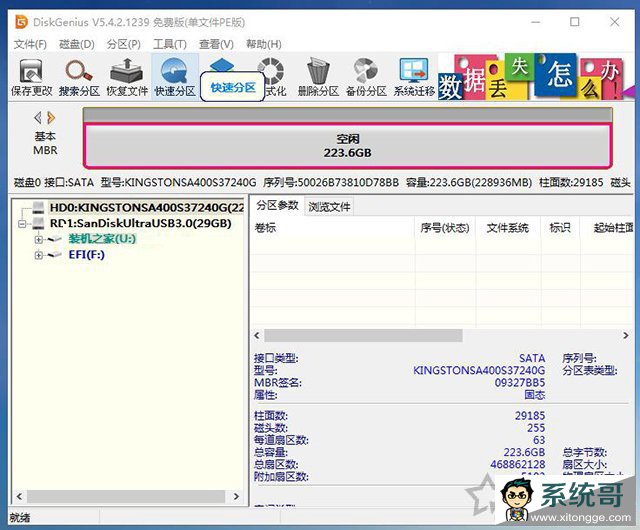Minimize the DiskGenius window
The height and width of the screenshot is (530, 640).
tap(536, 22)
